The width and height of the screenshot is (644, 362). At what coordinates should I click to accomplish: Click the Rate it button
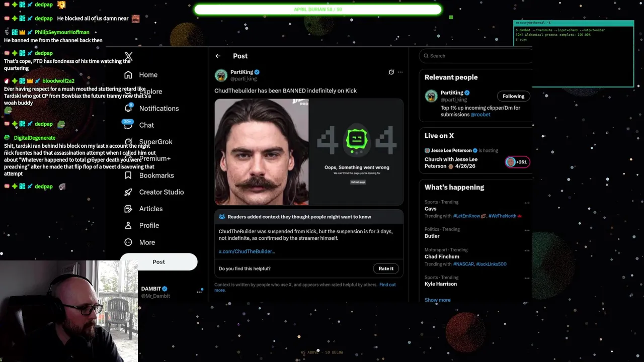(386, 268)
